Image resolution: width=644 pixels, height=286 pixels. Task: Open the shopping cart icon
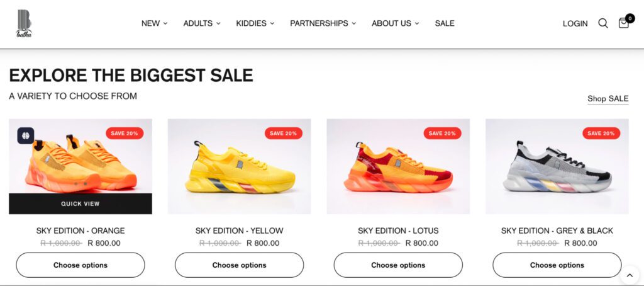click(624, 23)
